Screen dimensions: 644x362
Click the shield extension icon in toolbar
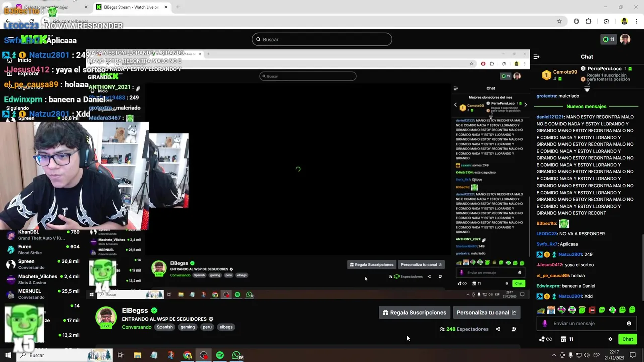click(x=576, y=21)
